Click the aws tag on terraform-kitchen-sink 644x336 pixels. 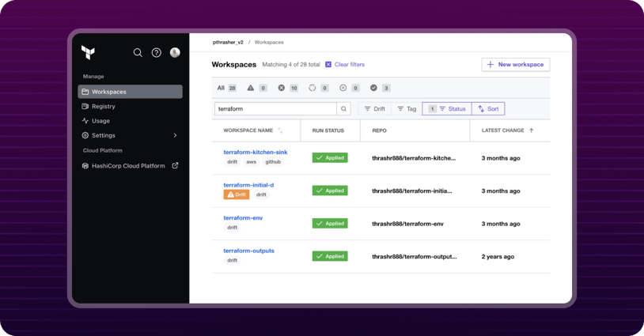pos(252,161)
